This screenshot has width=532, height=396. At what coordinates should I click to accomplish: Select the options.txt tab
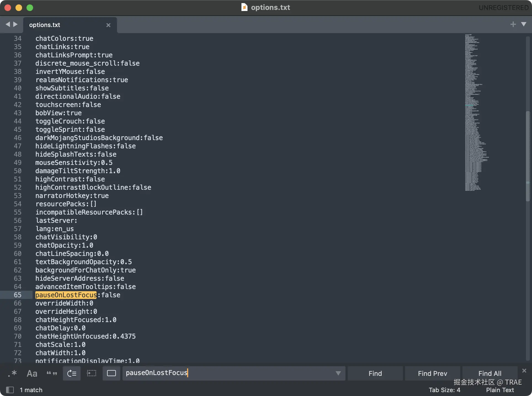tap(70, 25)
